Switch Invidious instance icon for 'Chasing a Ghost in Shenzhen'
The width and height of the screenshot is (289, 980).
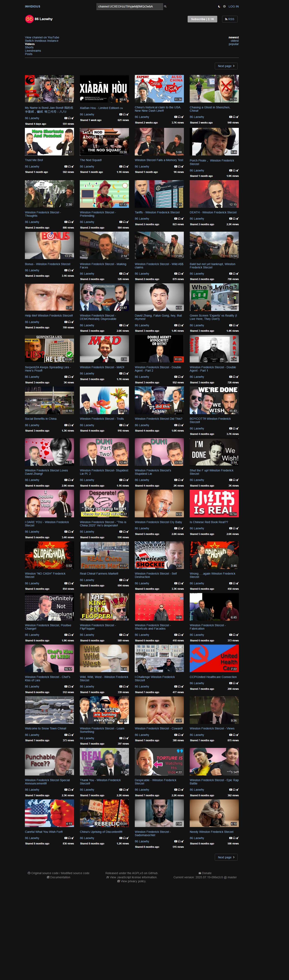pyautogui.click(x=237, y=117)
